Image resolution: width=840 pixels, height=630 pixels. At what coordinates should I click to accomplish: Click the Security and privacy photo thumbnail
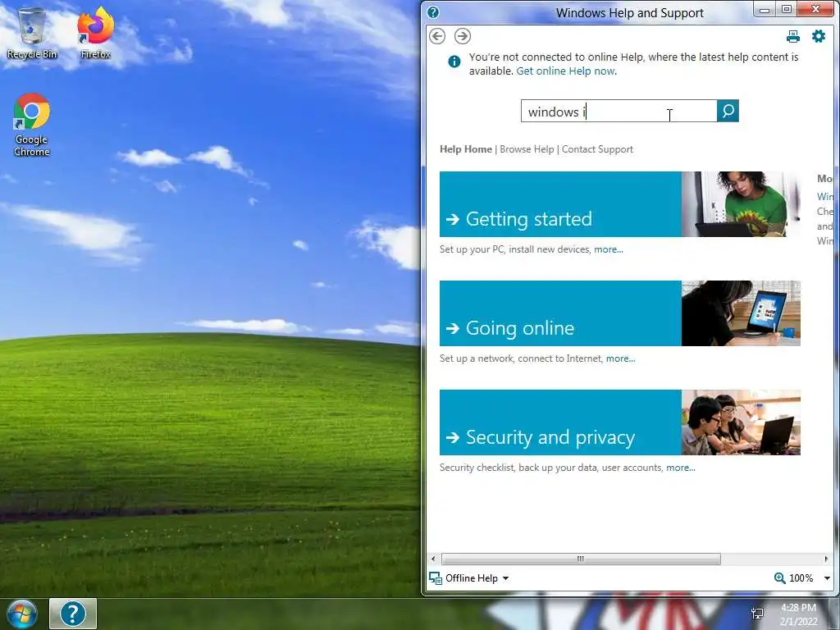(x=741, y=422)
